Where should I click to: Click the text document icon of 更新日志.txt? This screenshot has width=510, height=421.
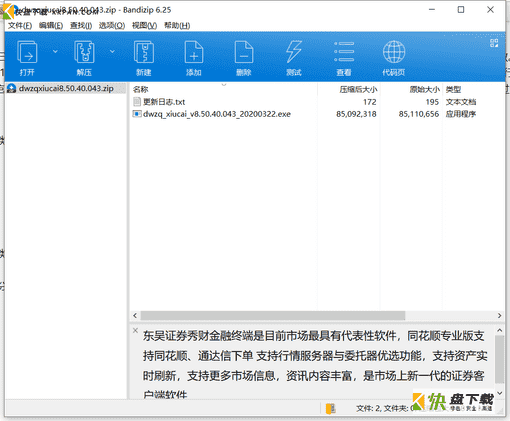pyautogui.click(x=137, y=101)
